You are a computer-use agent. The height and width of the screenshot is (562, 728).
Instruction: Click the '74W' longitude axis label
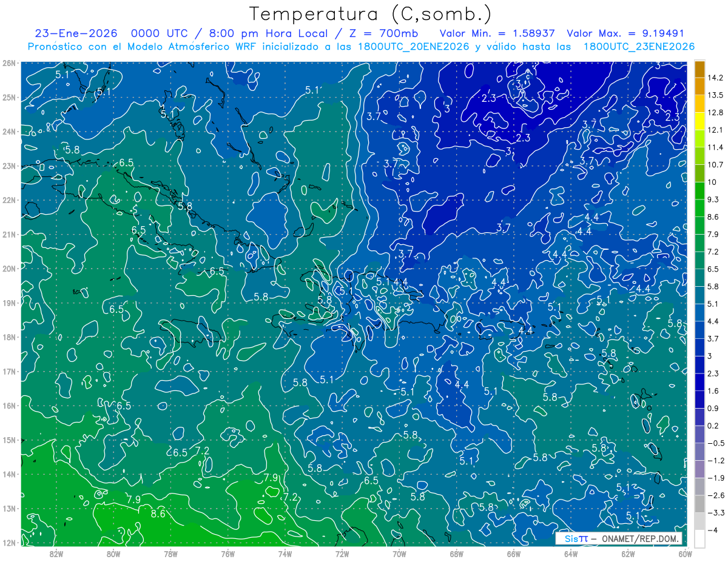[285, 554]
